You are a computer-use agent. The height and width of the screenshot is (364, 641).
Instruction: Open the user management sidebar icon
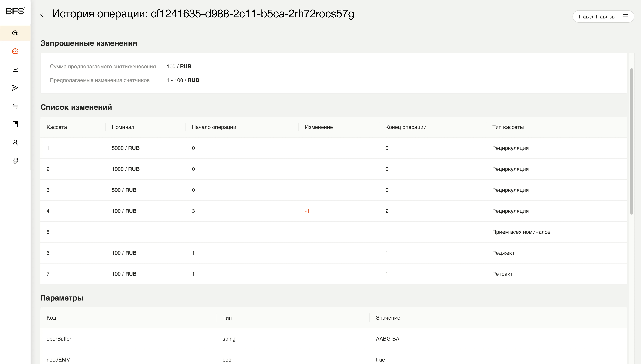[15, 143]
